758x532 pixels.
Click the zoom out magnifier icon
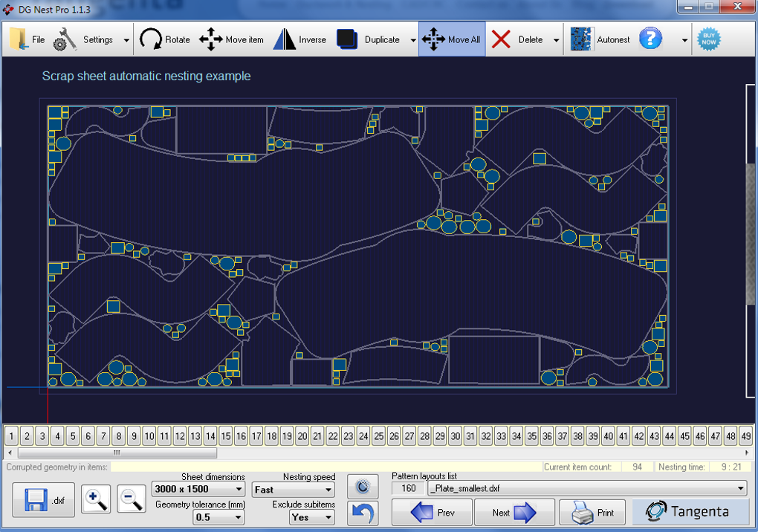132,499
